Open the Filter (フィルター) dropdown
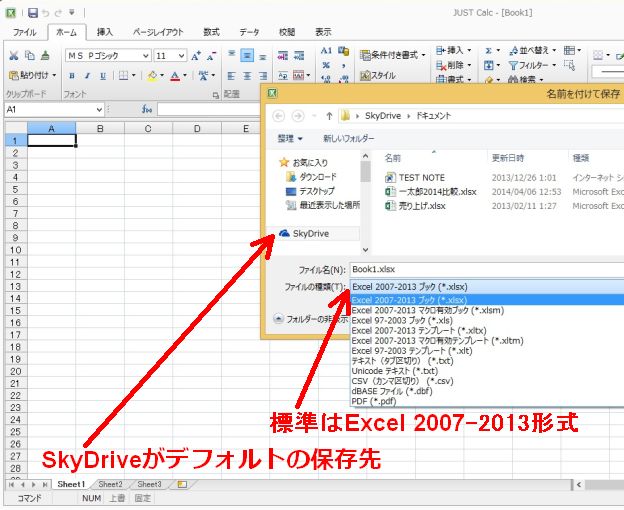The image size is (624, 510). [x=532, y=65]
